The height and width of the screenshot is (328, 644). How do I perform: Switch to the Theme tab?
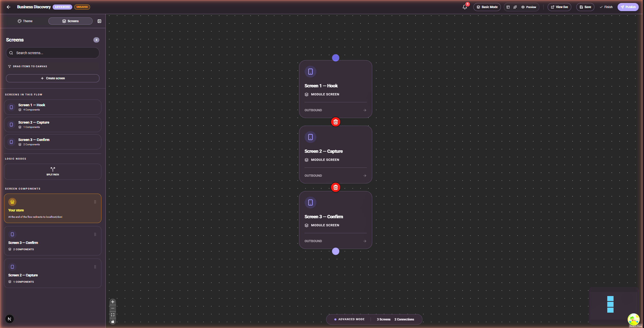pos(25,21)
